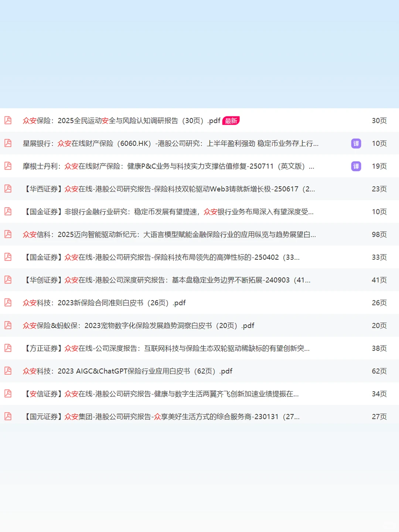Click 34页 page count on 安信证券 row
This screenshot has width=399, height=532.
[x=379, y=394]
